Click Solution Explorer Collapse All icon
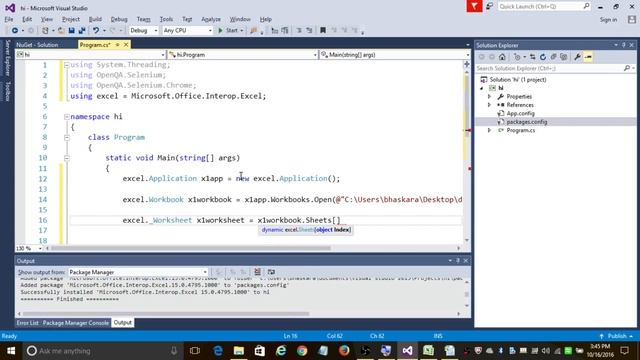The image size is (640, 360). pyautogui.click(x=553, y=57)
